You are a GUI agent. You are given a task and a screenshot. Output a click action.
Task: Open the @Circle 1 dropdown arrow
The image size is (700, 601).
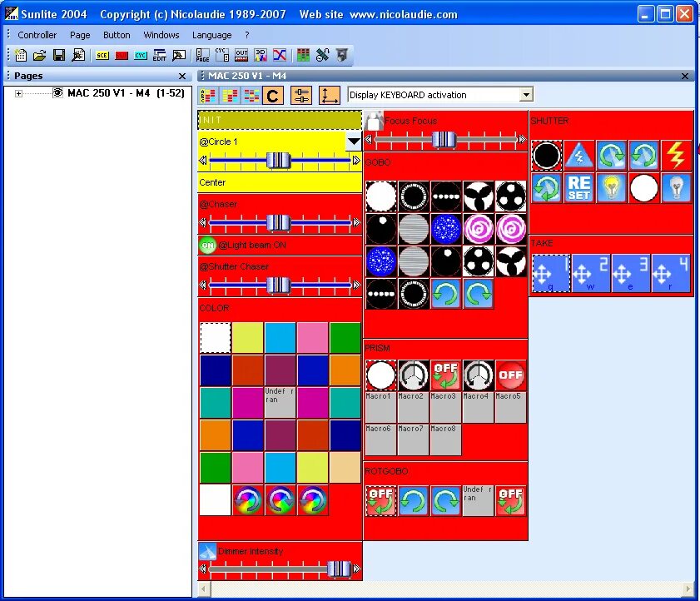click(x=353, y=142)
